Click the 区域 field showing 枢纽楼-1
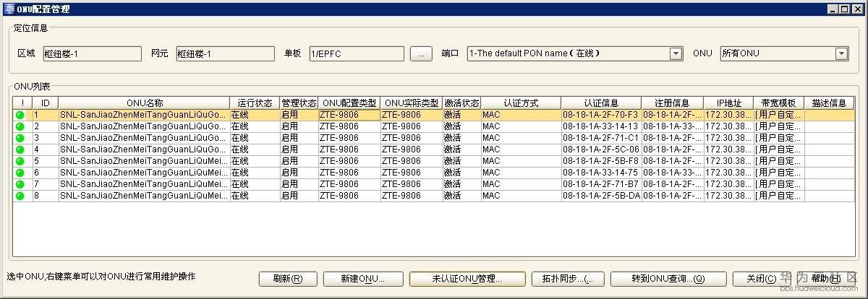868x299 pixels. 92,53
